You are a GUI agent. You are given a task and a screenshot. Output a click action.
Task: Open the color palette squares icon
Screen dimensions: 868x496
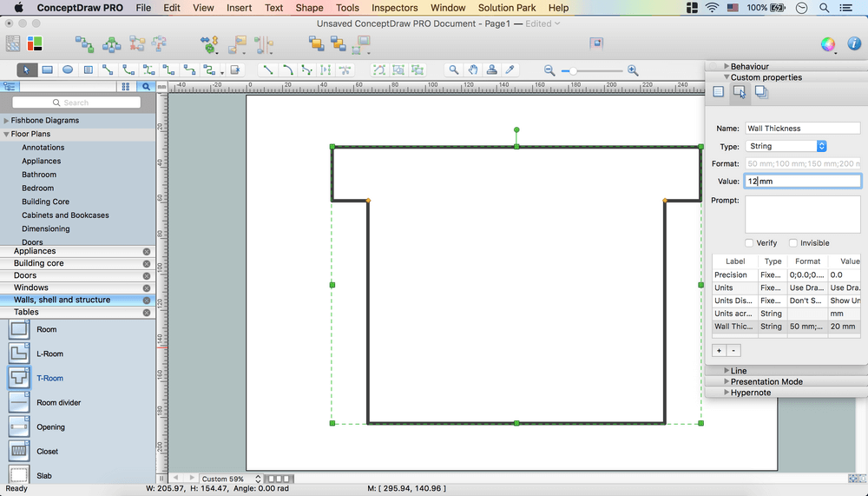tap(35, 43)
